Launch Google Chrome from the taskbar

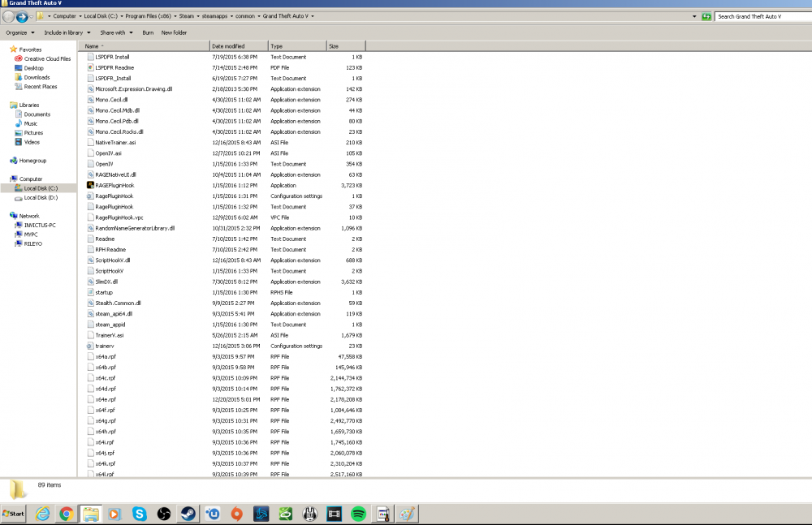tap(67, 514)
